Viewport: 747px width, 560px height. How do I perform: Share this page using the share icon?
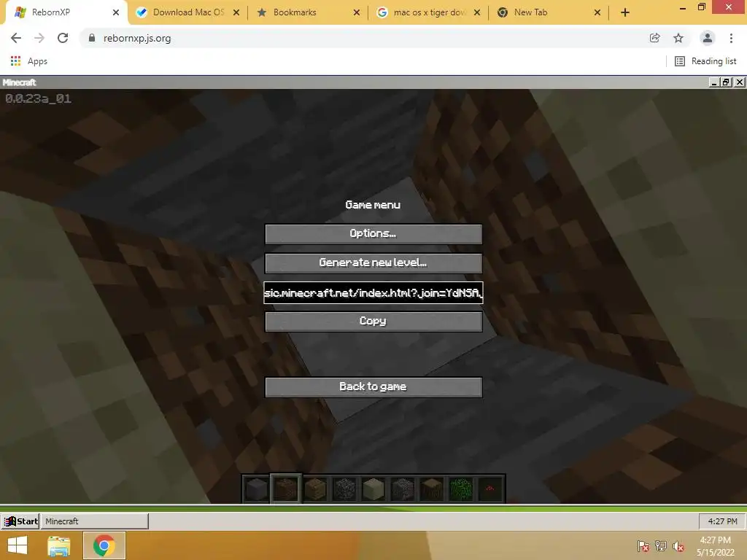click(x=654, y=38)
